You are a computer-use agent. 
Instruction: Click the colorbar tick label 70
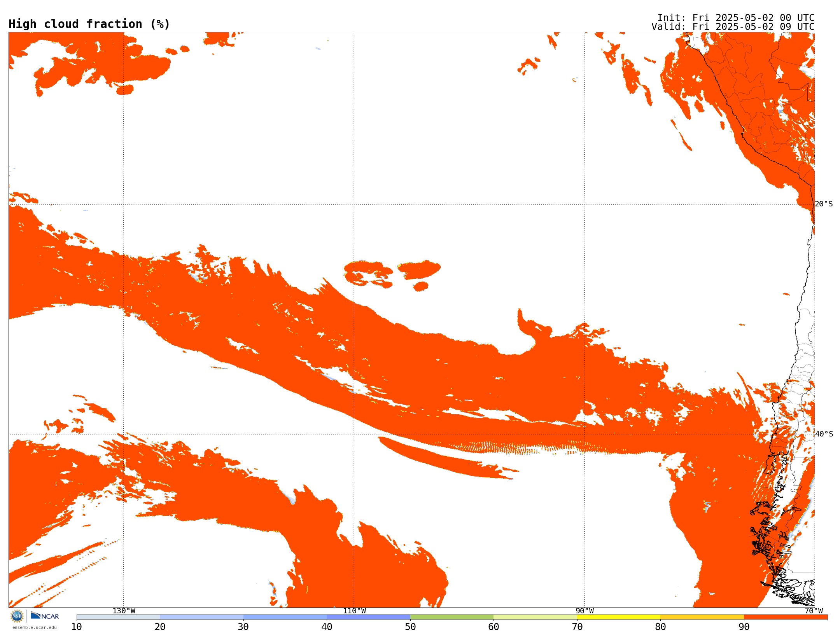click(577, 627)
